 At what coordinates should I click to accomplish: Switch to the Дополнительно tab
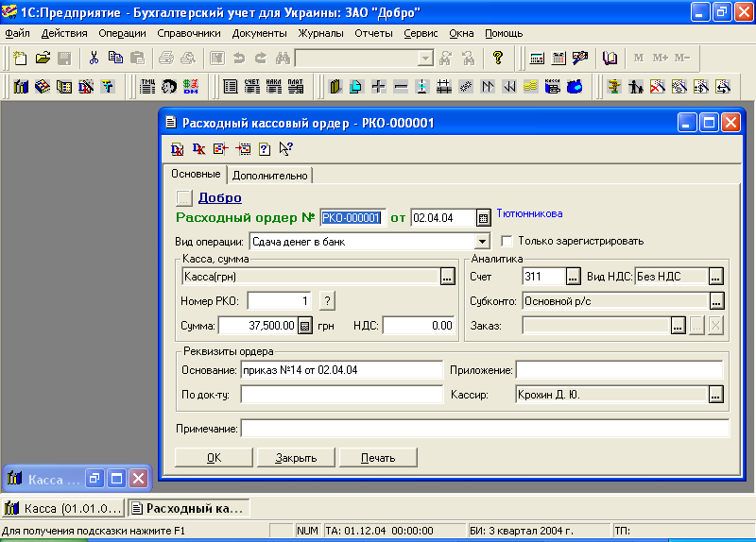tap(269, 176)
